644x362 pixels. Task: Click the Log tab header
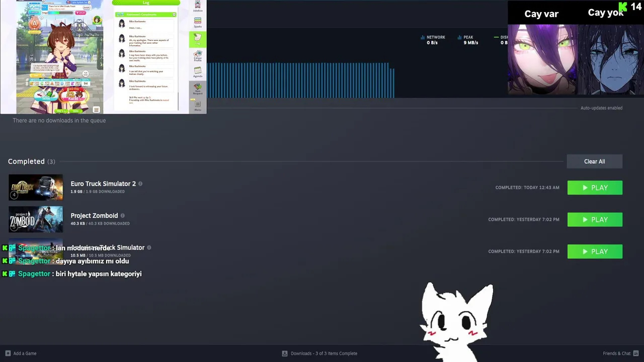point(146,3)
